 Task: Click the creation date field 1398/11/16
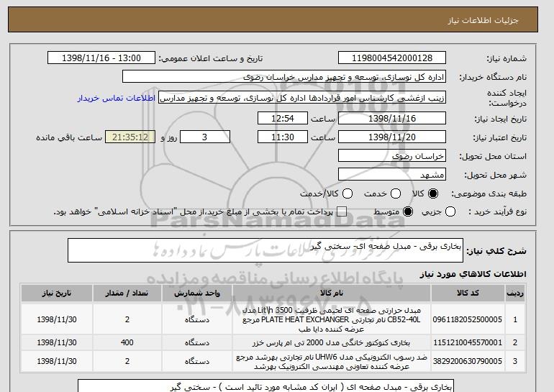[x=392, y=118]
